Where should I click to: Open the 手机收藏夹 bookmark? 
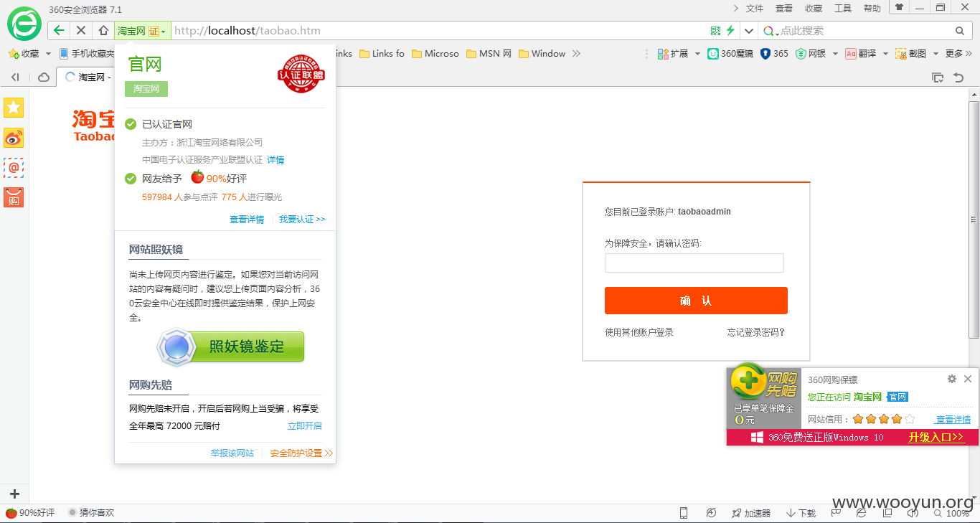point(86,54)
